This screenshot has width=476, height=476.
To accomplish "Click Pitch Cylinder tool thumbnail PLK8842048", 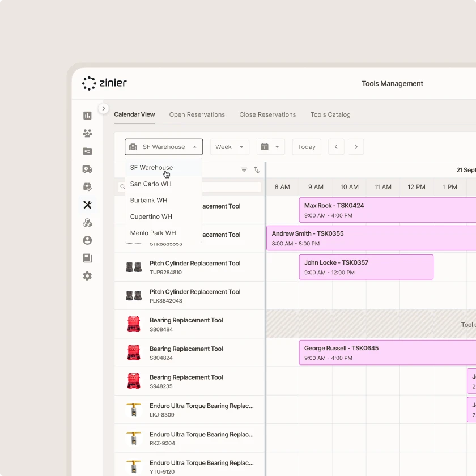I will point(134,296).
